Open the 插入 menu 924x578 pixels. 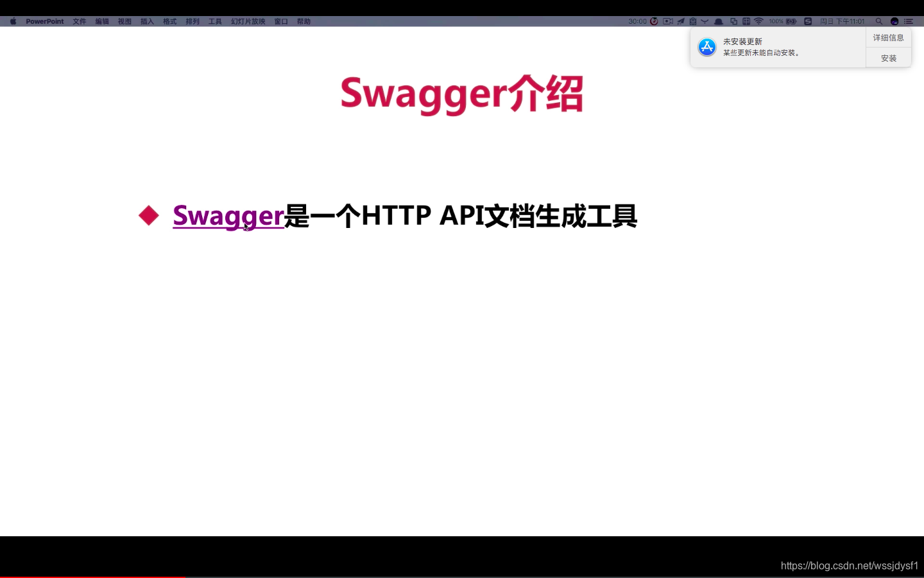tap(147, 21)
